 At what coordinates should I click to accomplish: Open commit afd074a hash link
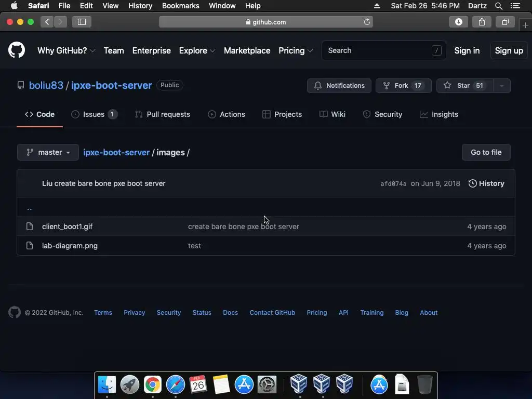[393, 183]
